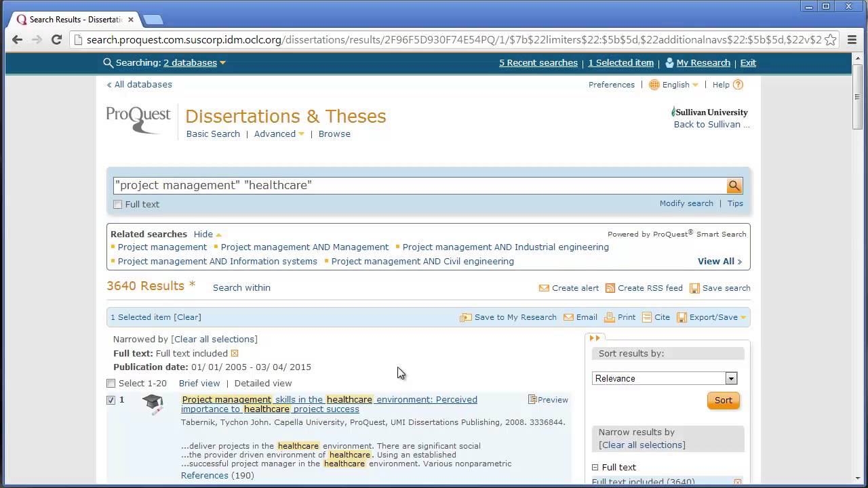
Task: Click the My Research person icon
Action: pos(669,62)
